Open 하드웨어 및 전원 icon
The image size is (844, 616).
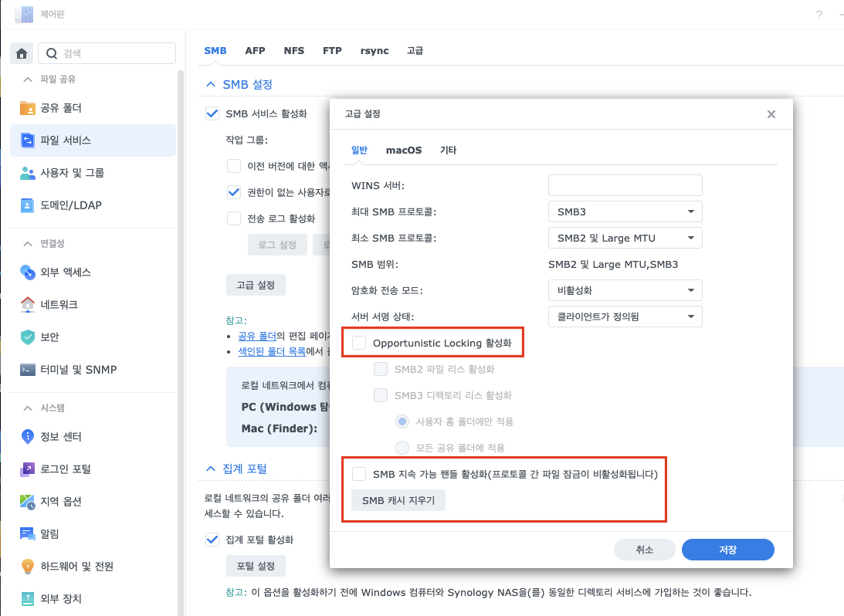click(x=28, y=567)
